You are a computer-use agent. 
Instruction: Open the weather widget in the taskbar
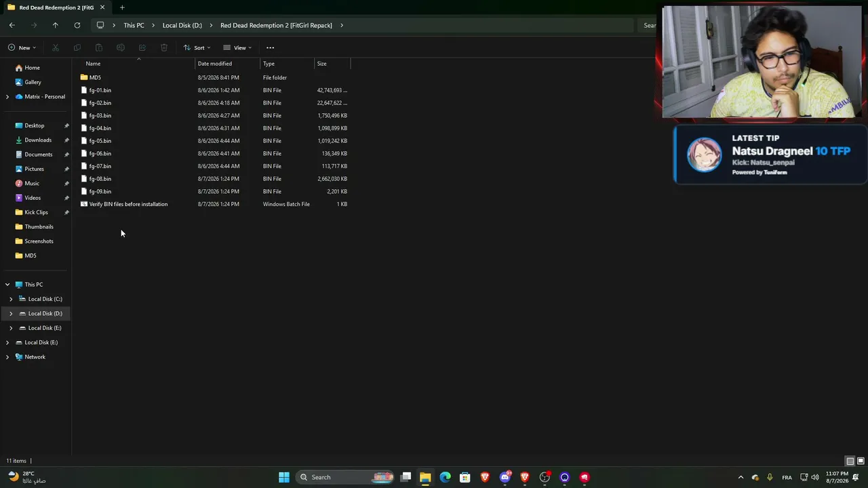pyautogui.click(x=27, y=477)
